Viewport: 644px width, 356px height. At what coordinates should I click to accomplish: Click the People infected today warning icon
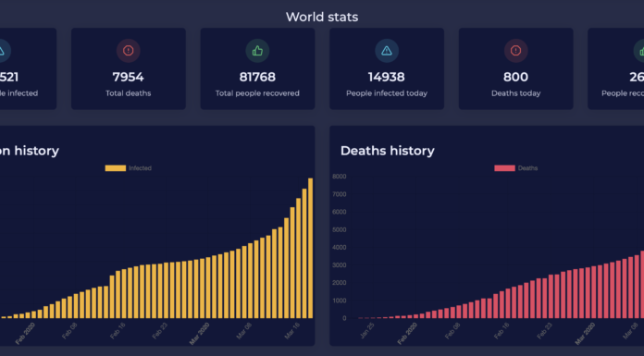[x=387, y=51]
